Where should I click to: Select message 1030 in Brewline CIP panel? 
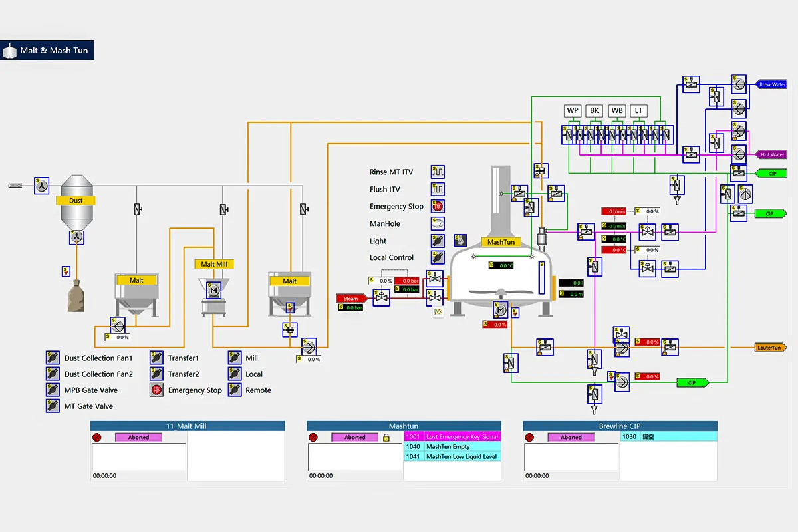pos(669,437)
